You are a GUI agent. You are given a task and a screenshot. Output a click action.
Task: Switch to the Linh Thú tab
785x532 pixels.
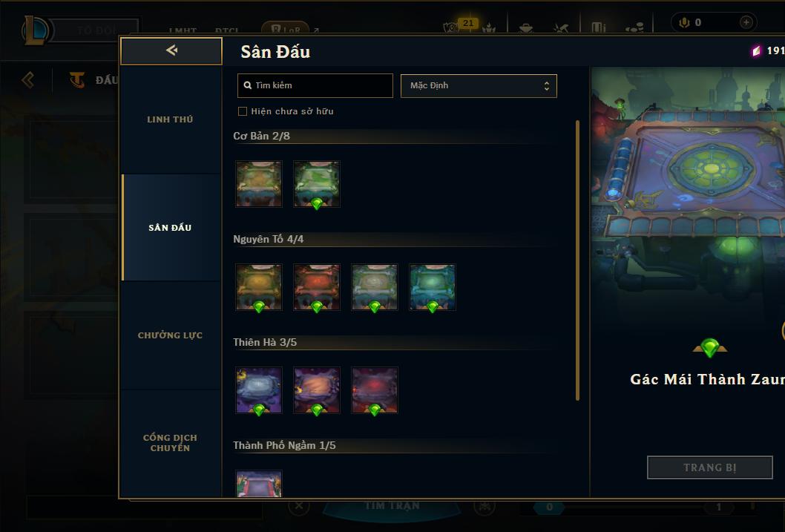[170, 119]
